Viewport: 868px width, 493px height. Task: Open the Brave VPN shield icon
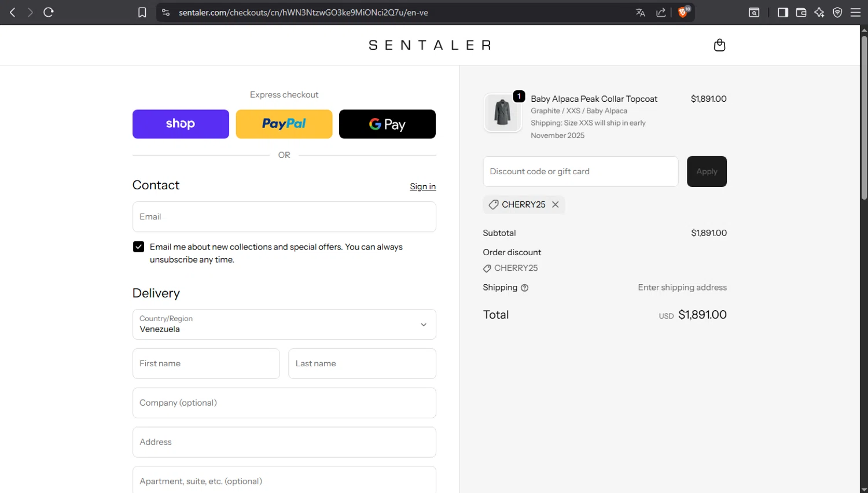pos(837,12)
